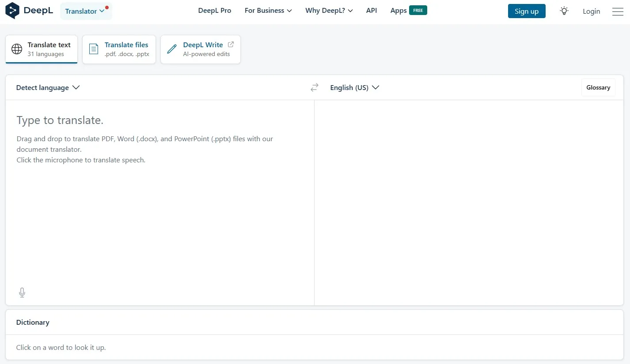This screenshot has width=630, height=364.
Task: Click the globe icon on Translate text
Action: (x=16, y=49)
